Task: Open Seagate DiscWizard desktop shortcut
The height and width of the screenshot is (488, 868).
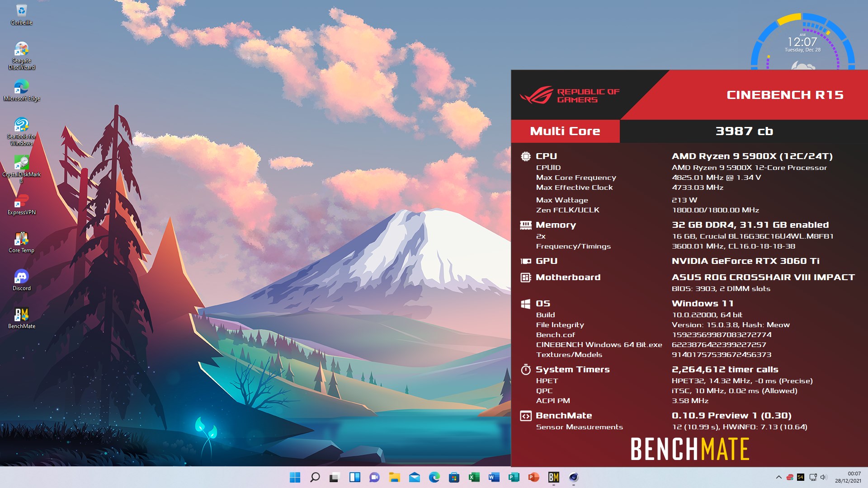Action: [x=21, y=56]
